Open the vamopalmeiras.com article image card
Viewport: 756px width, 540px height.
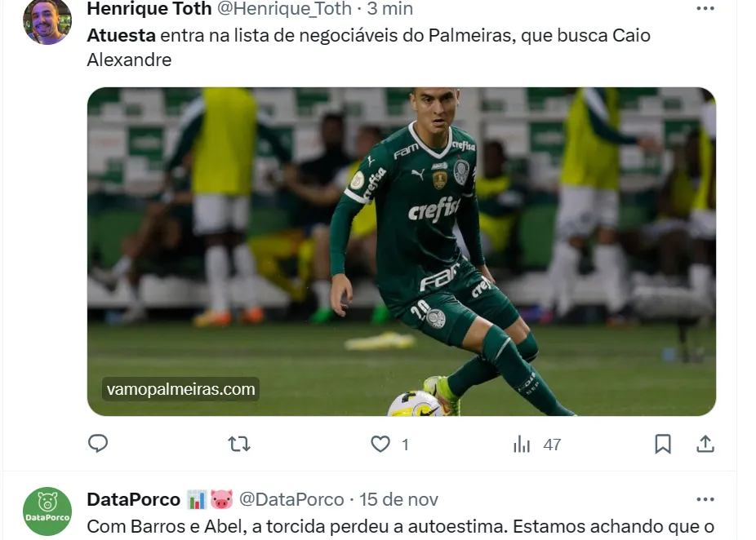(401, 251)
